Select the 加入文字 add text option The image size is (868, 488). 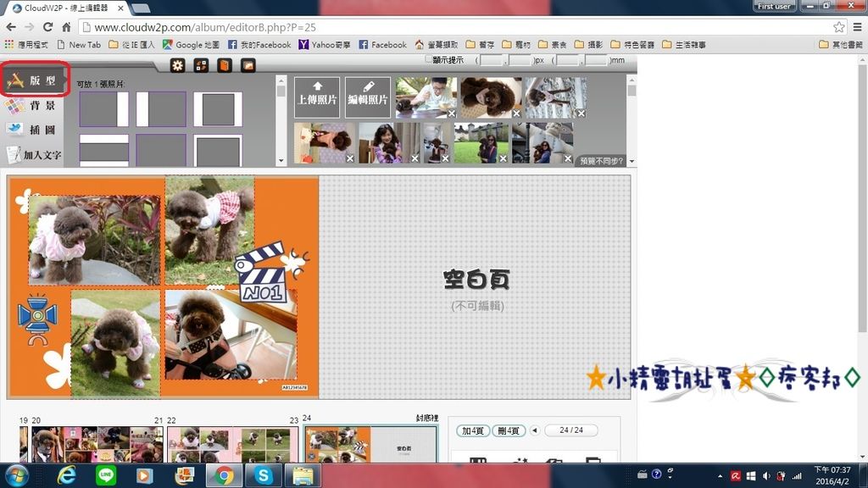click(x=33, y=154)
